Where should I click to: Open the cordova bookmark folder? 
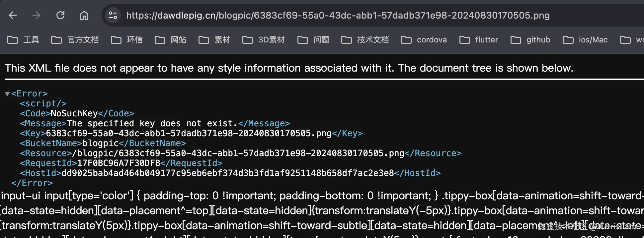coord(424,40)
